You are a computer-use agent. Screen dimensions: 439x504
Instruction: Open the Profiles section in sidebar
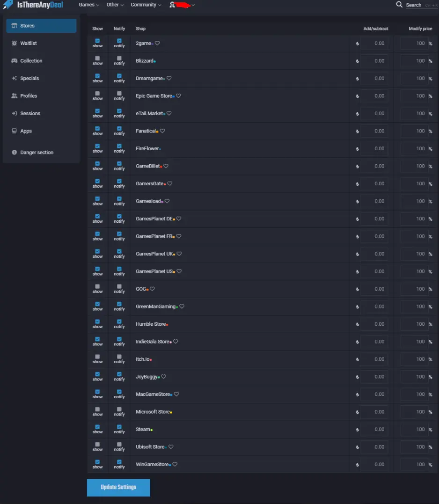coord(41,96)
